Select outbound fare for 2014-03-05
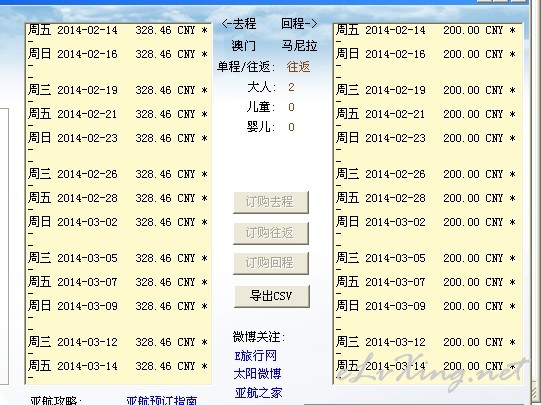The image size is (541, 405). [x=118, y=258]
